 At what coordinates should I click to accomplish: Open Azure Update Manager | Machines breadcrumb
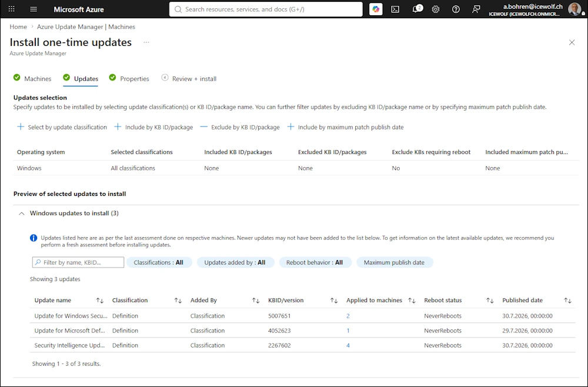[x=86, y=26]
